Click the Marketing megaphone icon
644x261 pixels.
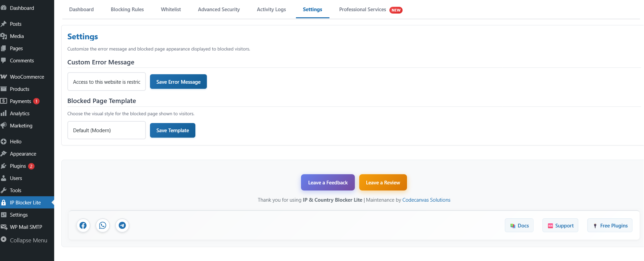pos(4,126)
